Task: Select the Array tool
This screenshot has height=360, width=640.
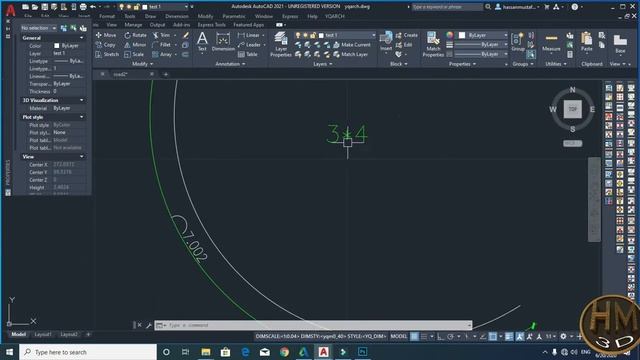Action: [x=162, y=54]
